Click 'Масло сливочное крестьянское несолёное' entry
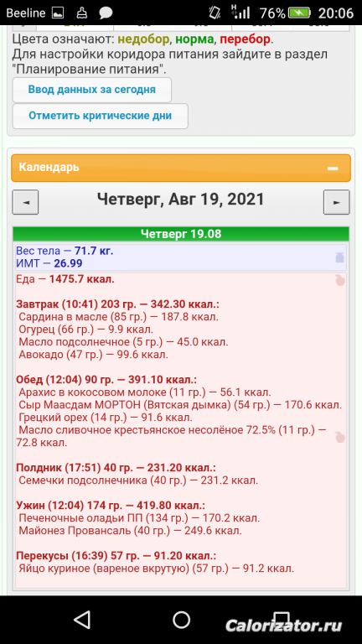Image resolution: width=362 pixels, height=644 pixels. [x=171, y=436]
